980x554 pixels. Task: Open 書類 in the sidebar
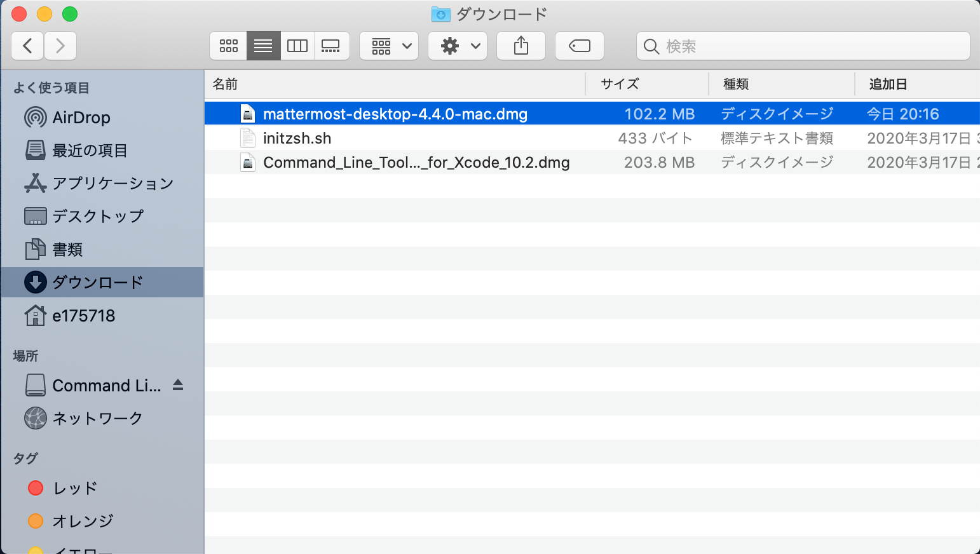point(102,250)
